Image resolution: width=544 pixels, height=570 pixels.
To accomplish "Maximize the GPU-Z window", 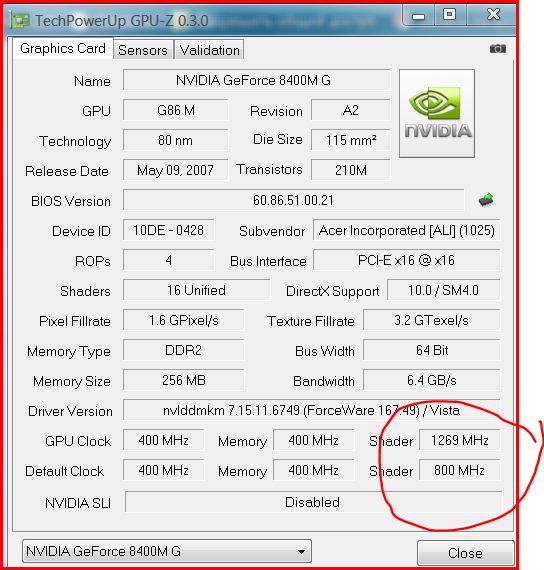I will pyautogui.click(x=450, y=15).
